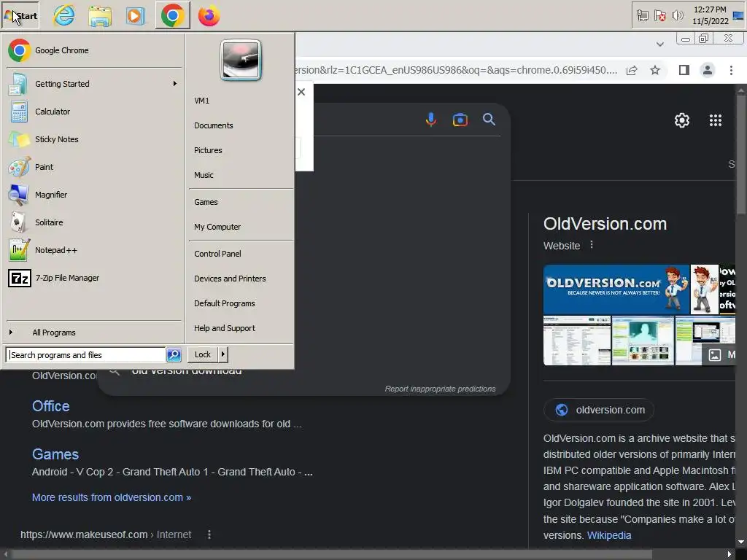This screenshot has height=560, width=747.
Task: Open Internet Explorer from the taskbar
Action: pyautogui.click(x=64, y=16)
